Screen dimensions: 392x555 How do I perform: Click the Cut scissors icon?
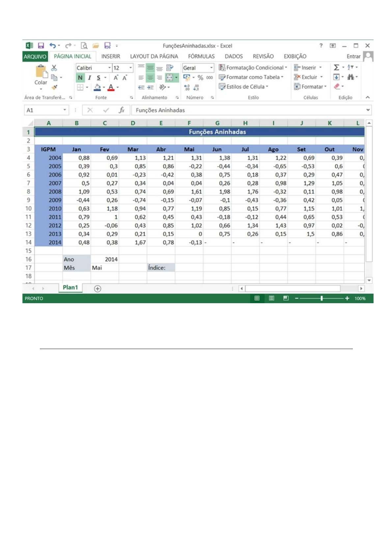pos(54,68)
